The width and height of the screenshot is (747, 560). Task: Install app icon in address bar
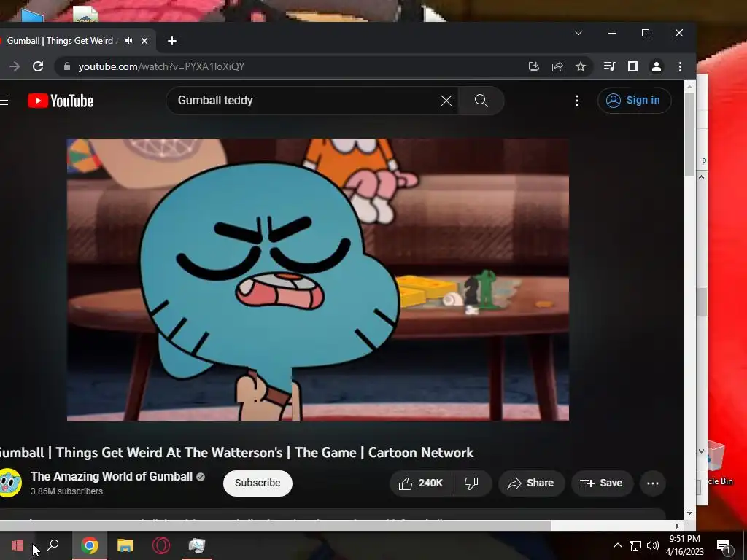[533, 66]
